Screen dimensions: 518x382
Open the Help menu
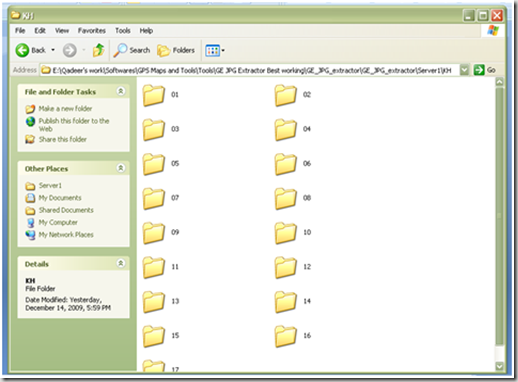click(146, 31)
